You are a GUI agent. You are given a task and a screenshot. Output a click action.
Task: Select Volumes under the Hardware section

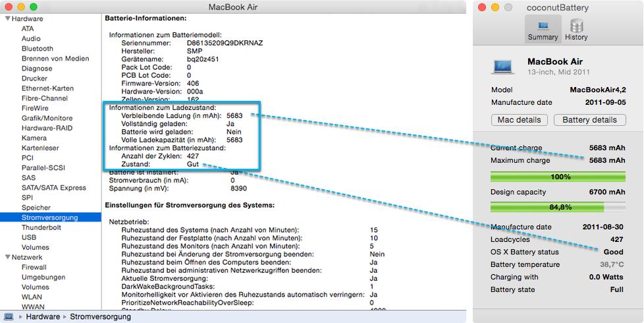36,247
